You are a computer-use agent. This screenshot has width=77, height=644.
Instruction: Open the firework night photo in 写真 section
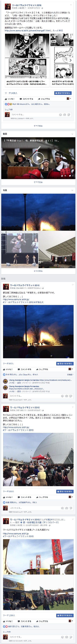[38, 212]
